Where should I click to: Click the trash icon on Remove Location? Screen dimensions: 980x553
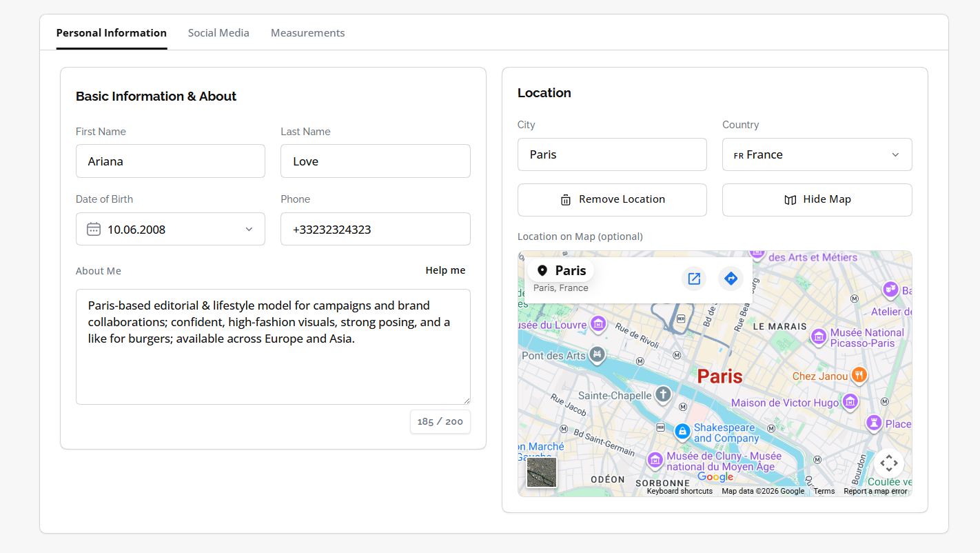(566, 200)
